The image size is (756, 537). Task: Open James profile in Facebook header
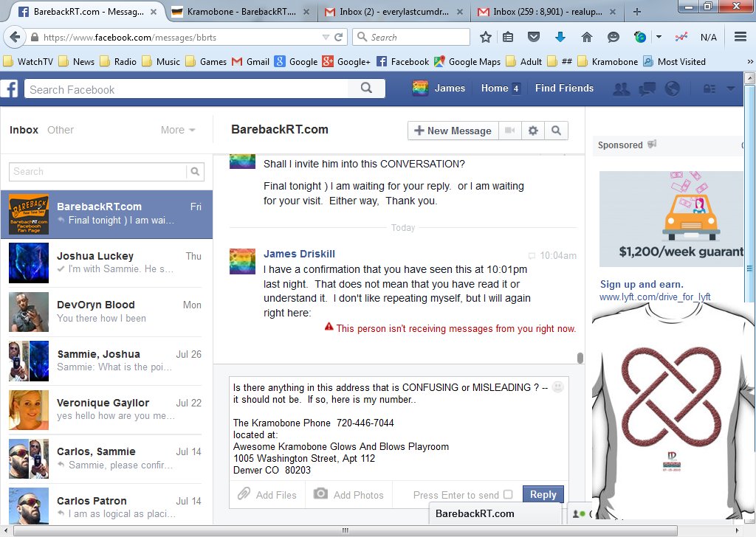(439, 88)
